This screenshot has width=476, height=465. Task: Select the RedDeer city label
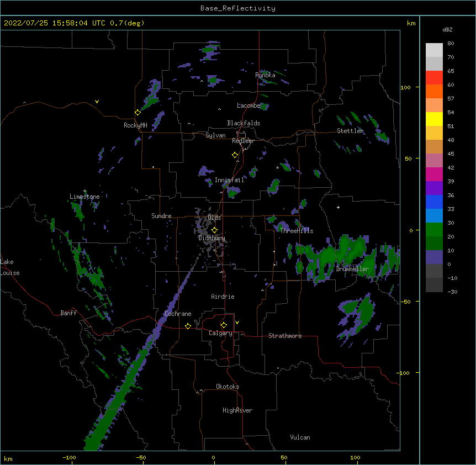point(243,141)
